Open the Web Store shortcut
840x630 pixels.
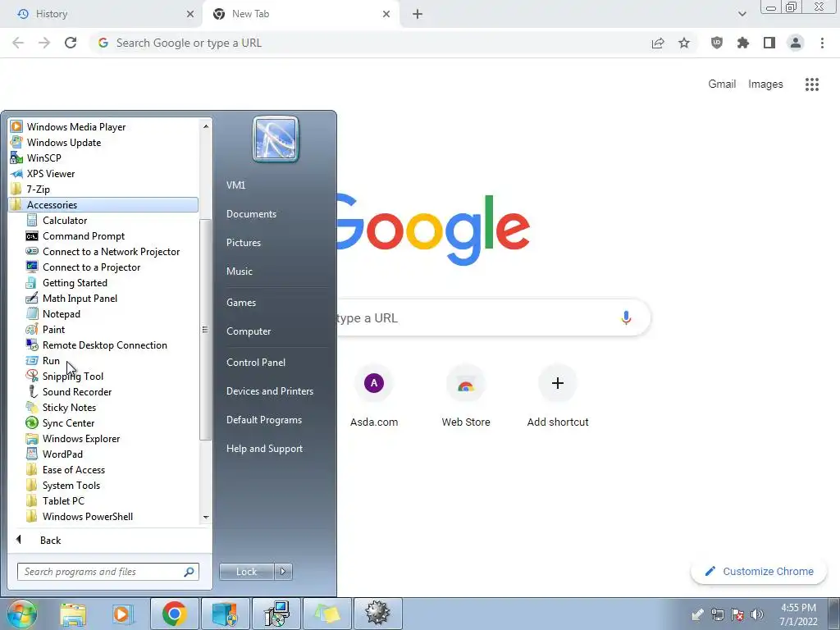466,395
